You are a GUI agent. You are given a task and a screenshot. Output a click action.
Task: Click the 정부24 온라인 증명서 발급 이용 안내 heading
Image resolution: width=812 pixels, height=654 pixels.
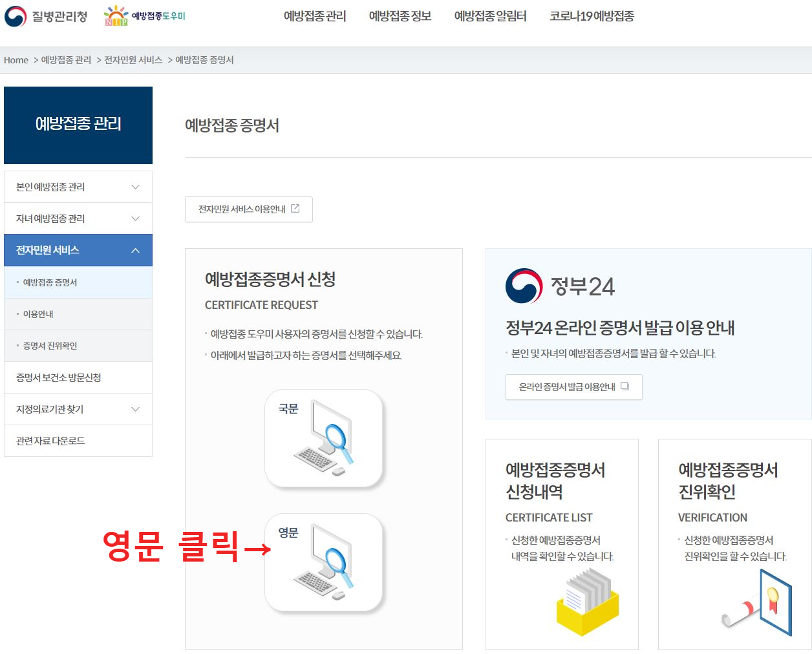[620, 328]
